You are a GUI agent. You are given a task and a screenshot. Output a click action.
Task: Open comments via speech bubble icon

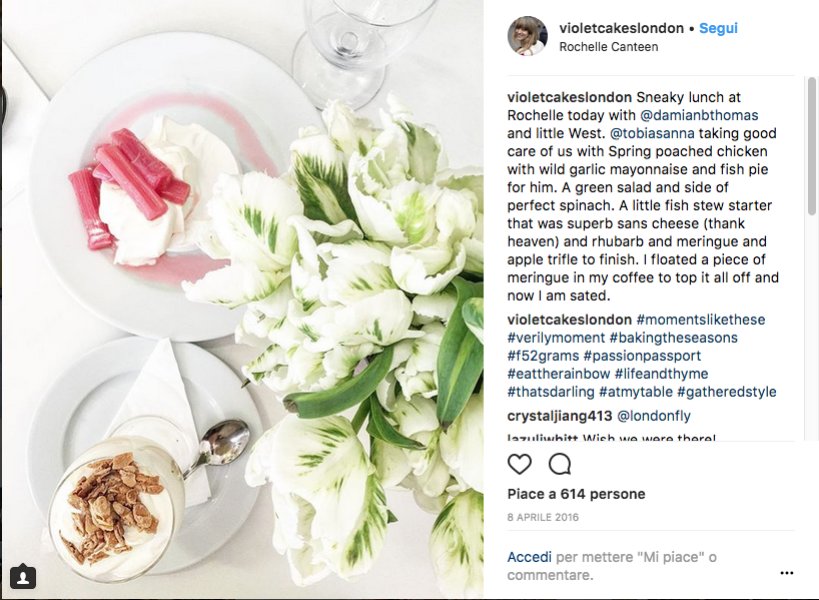560,464
